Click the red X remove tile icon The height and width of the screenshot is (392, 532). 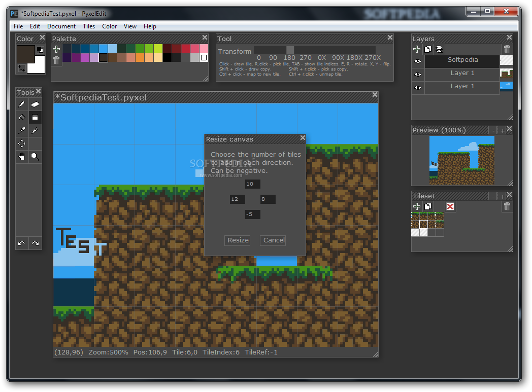tap(450, 206)
